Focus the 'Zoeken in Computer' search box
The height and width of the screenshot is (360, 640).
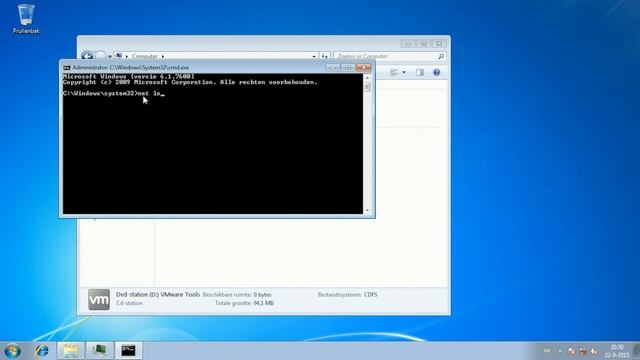click(386, 56)
